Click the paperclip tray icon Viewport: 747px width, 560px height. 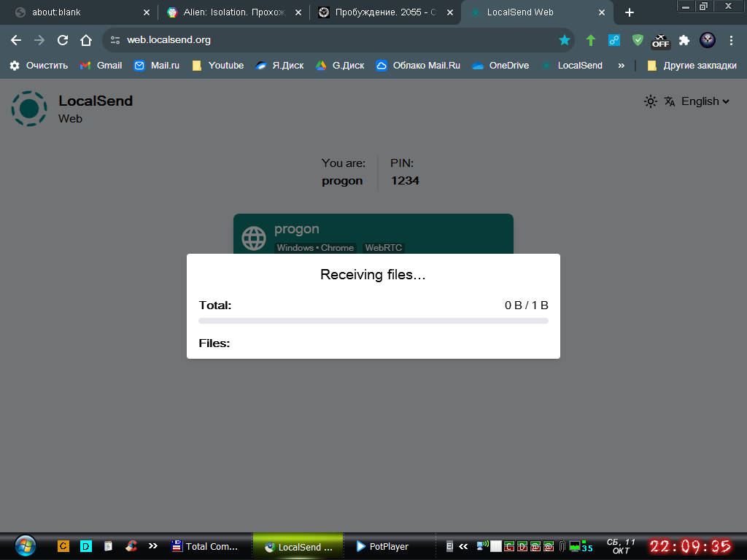pyautogui.click(x=562, y=547)
